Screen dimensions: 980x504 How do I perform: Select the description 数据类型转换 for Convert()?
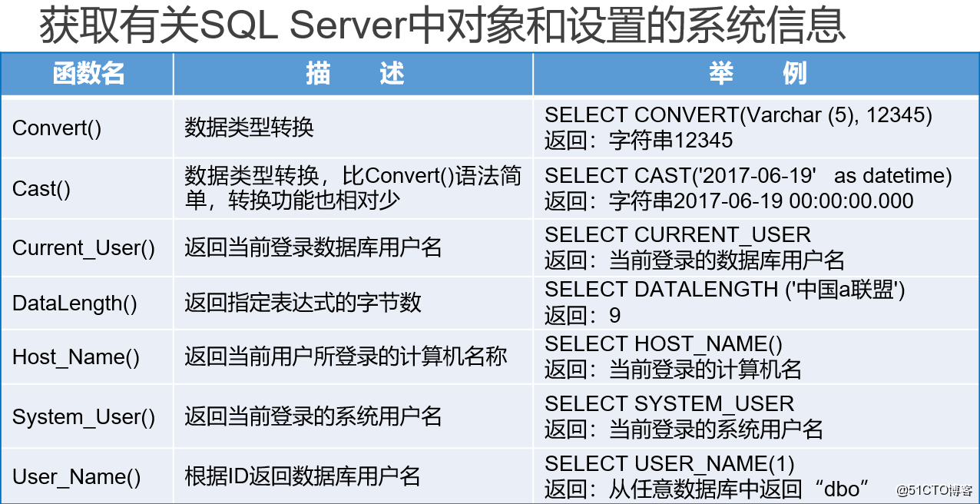coord(249,127)
